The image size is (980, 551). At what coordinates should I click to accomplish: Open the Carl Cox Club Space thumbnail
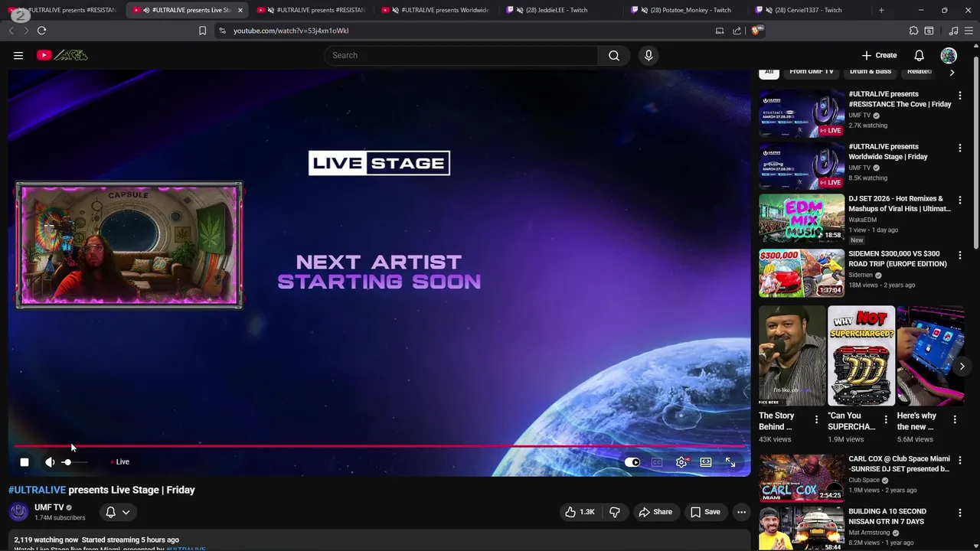[x=802, y=478]
